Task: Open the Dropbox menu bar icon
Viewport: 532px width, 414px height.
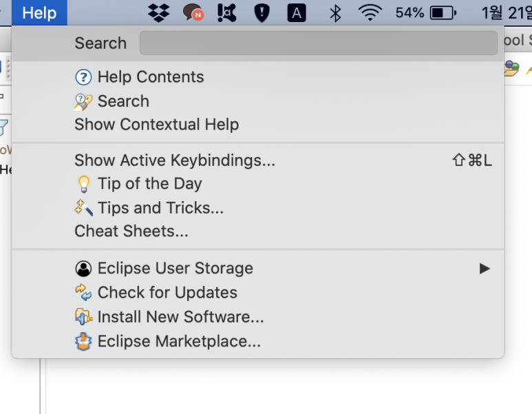Action: tap(159, 13)
